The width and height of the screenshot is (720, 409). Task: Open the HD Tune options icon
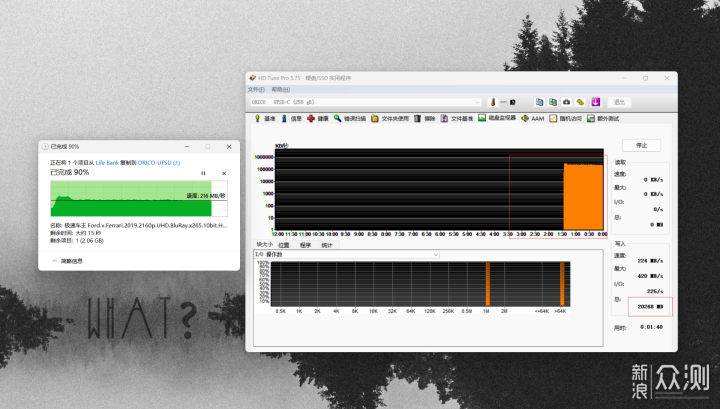pos(580,102)
